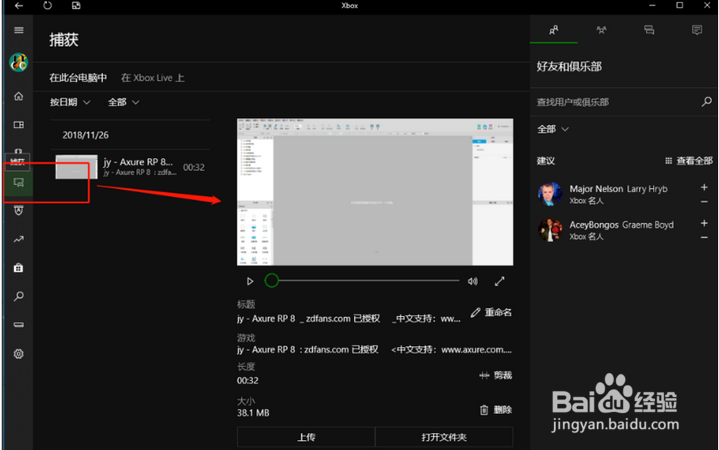
Task: Open the Connection icon above settings
Action: click(19, 325)
